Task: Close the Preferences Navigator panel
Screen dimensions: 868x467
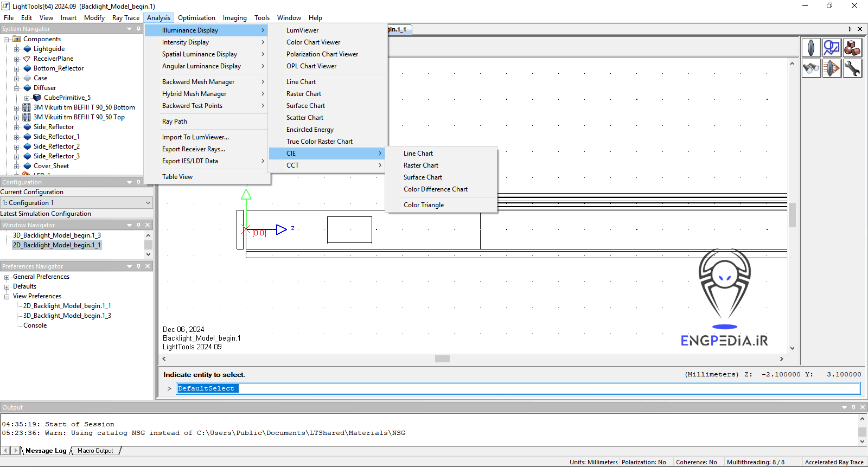Action: click(x=148, y=266)
